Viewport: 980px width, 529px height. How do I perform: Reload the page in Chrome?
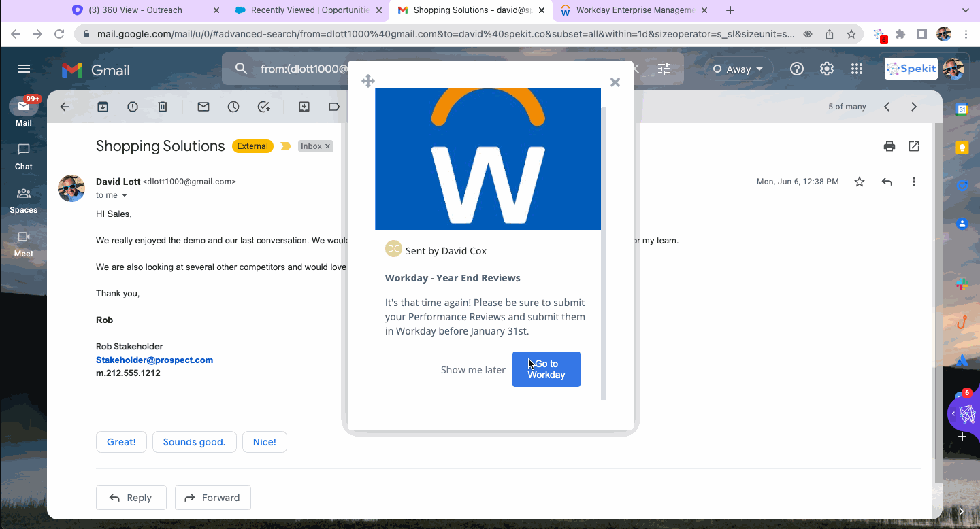(x=59, y=34)
